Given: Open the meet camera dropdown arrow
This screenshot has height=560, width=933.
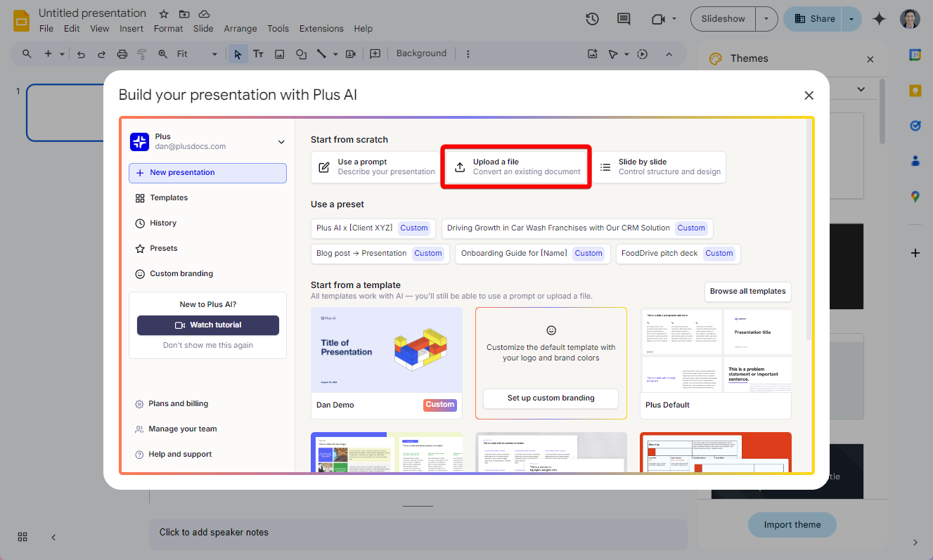Looking at the screenshot, I should [674, 19].
